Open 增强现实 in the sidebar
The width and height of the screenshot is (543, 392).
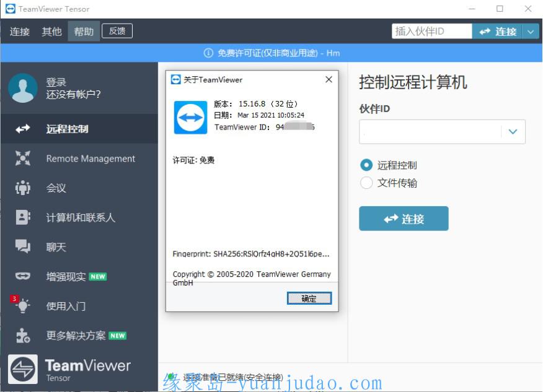79,276
